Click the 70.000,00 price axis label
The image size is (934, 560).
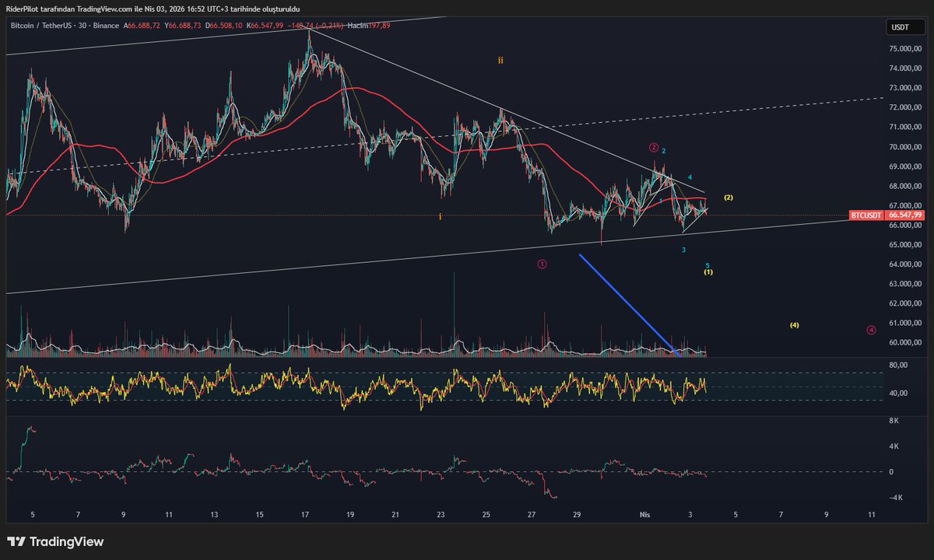(905, 147)
